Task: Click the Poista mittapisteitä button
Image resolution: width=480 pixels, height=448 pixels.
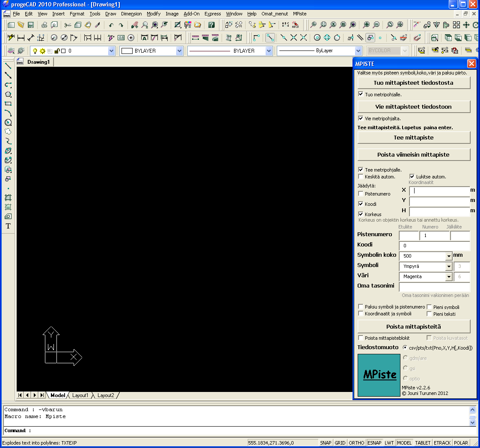Action: (x=414, y=326)
